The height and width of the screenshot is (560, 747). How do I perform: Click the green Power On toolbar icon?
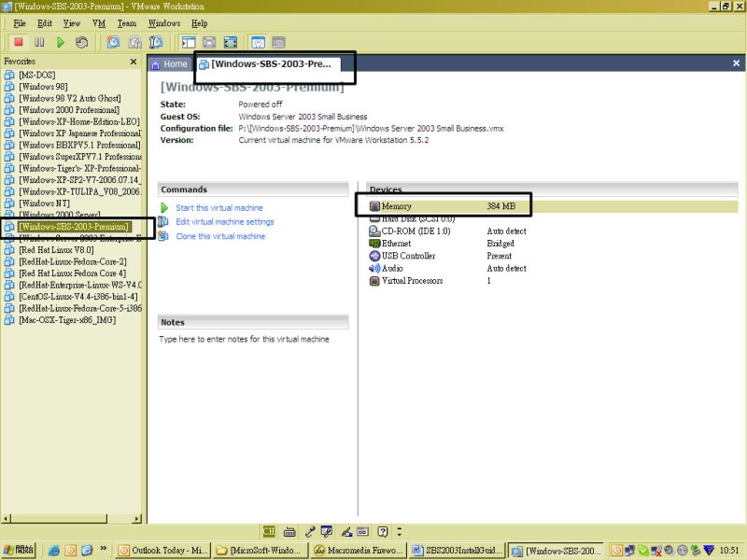pos(61,42)
